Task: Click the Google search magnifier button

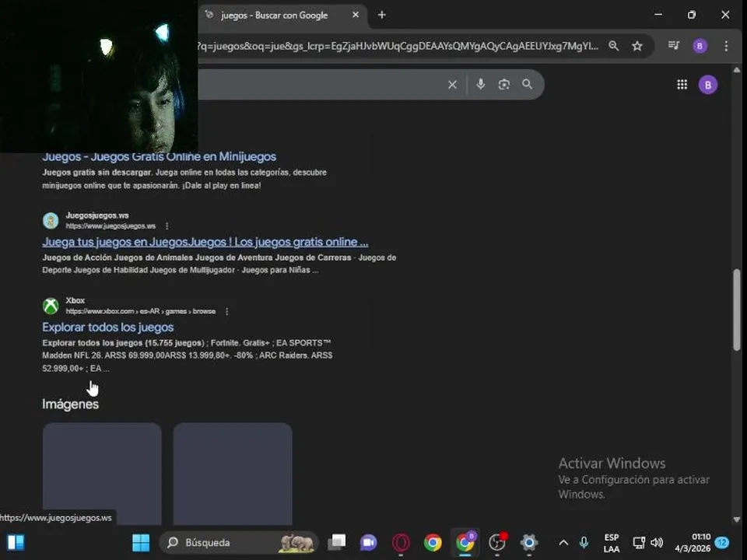Action: point(527,84)
